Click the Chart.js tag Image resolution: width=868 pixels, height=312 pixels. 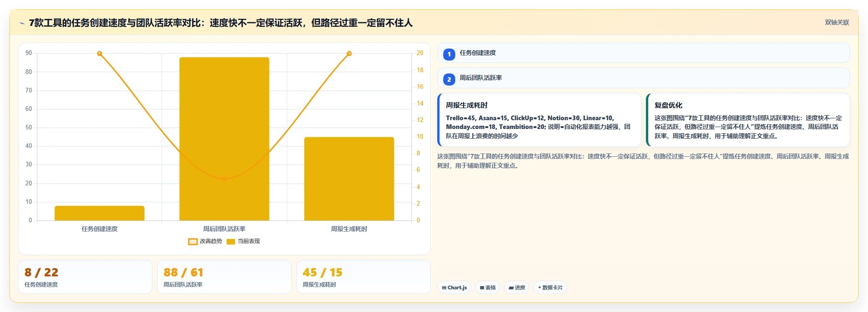click(x=454, y=288)
